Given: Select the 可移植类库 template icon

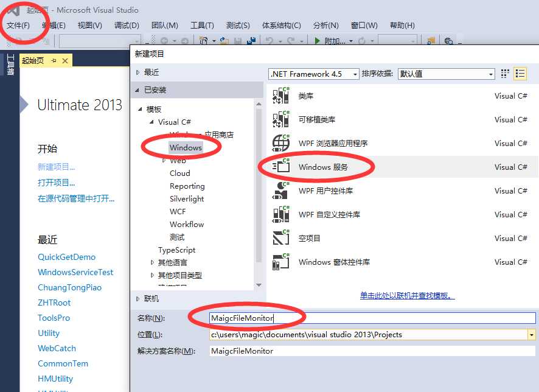Looking at the screenshot, I should coord(281,119).
